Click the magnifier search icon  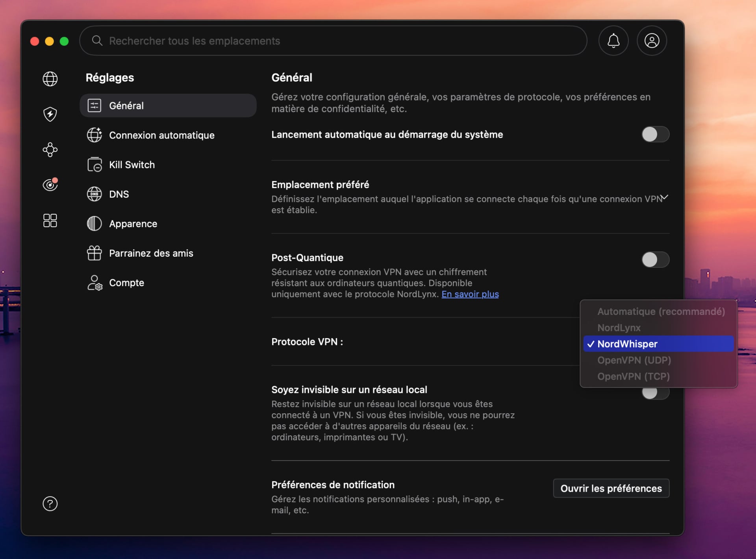[x=97, y=41]
